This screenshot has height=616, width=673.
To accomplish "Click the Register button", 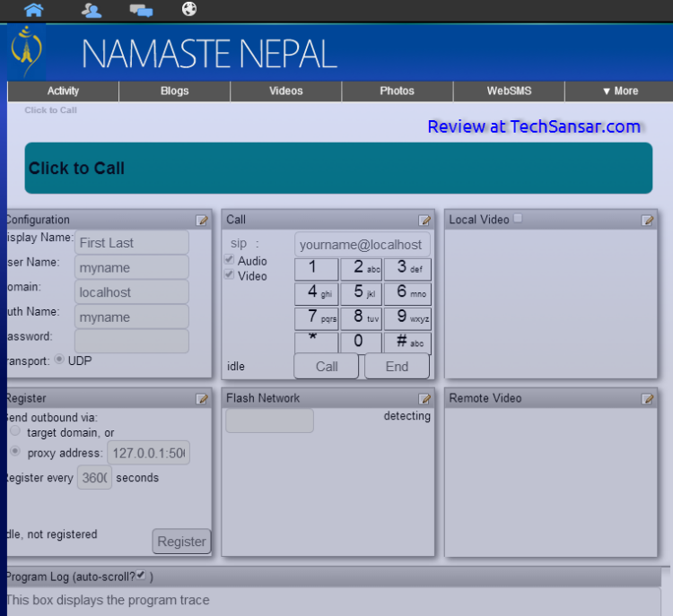I will click(x=181, y=542).
